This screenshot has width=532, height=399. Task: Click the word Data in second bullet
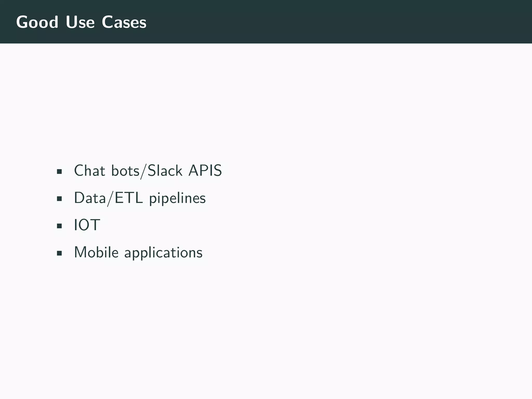90,198
